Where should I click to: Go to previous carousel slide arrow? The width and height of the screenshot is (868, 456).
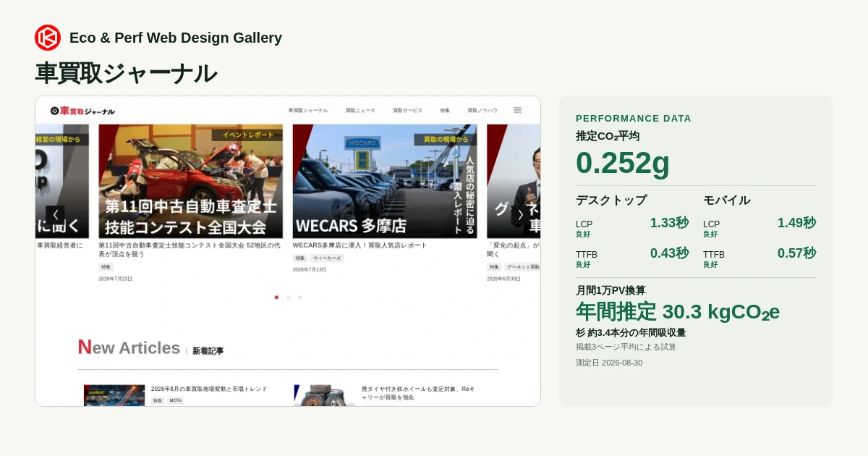tap(55, 214)
